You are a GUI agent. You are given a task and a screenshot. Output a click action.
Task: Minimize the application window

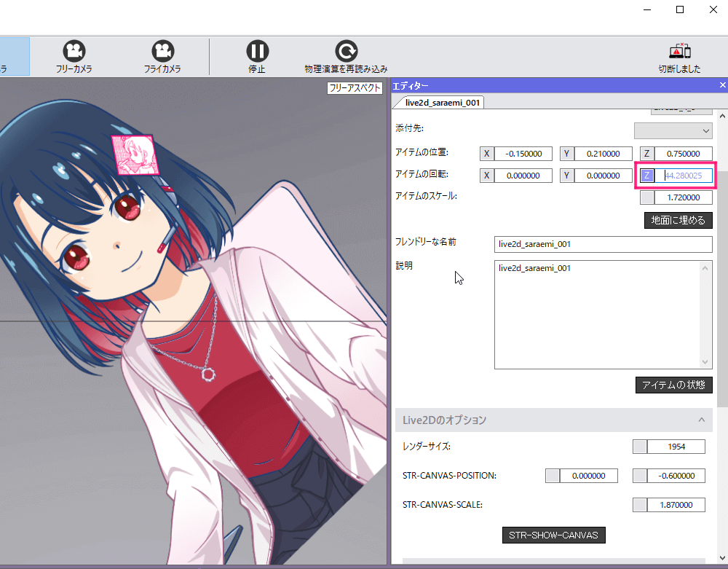click(x=647, y=9)
